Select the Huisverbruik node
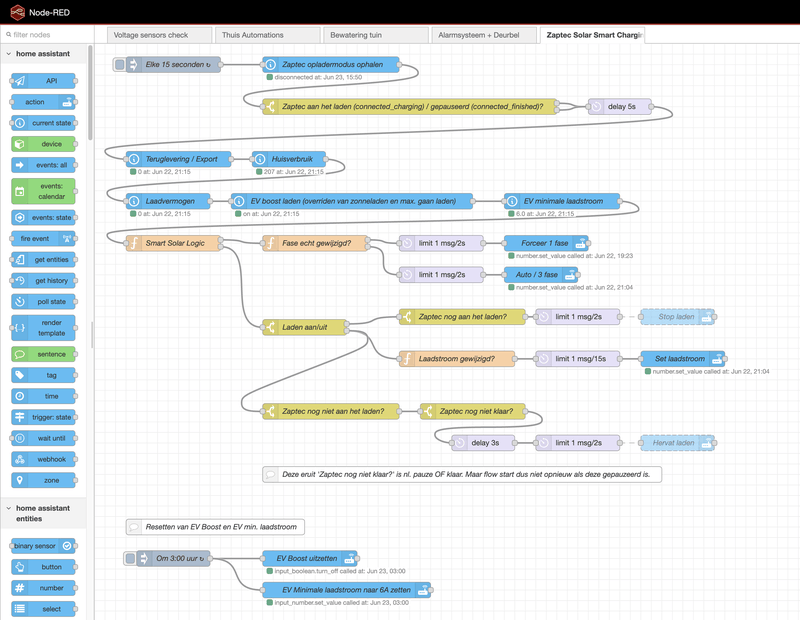This screenshot has width=800, height=620. coord(289,159)
